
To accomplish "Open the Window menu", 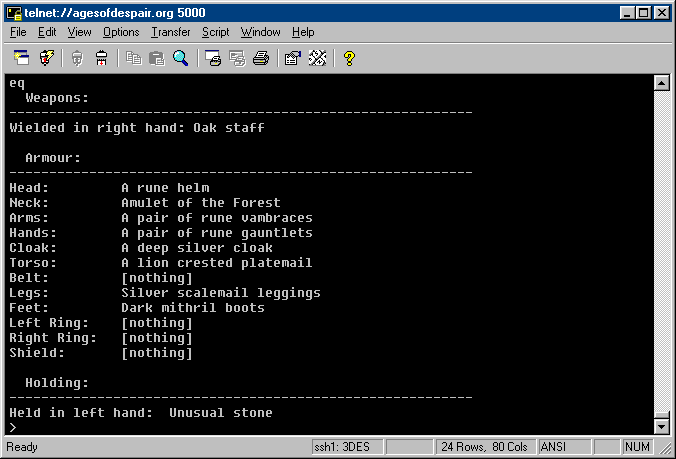I will tap(260, 32).
